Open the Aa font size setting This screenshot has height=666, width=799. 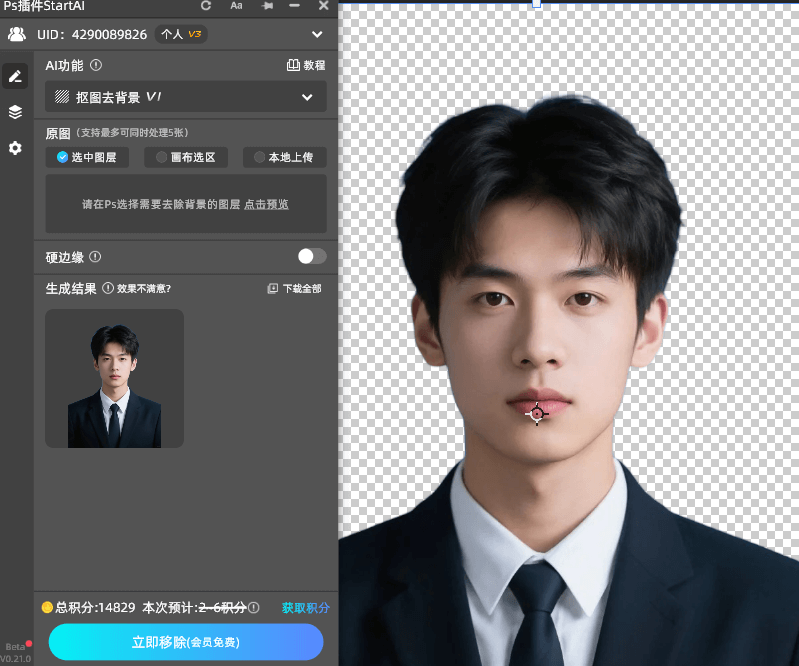(x=236, y=6)
